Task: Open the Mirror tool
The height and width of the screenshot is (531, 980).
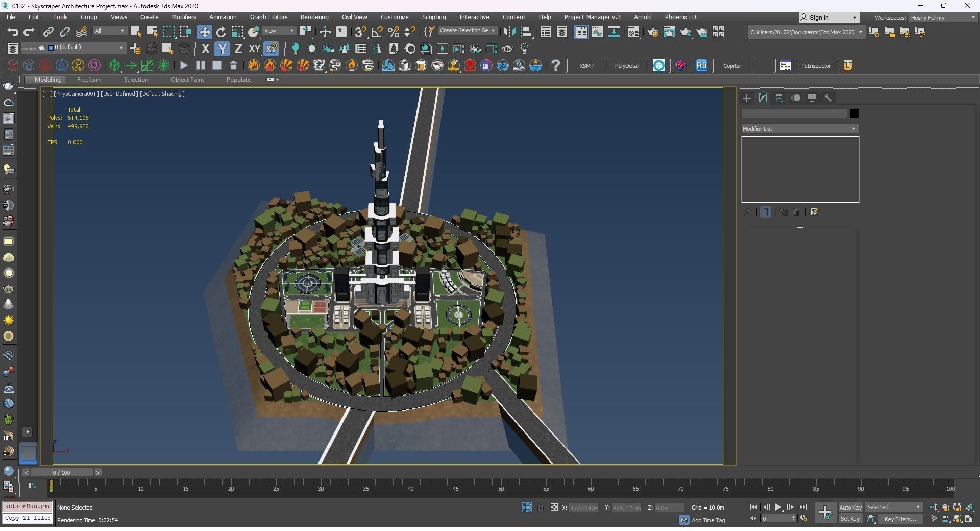Action: (x=509, y=32)
